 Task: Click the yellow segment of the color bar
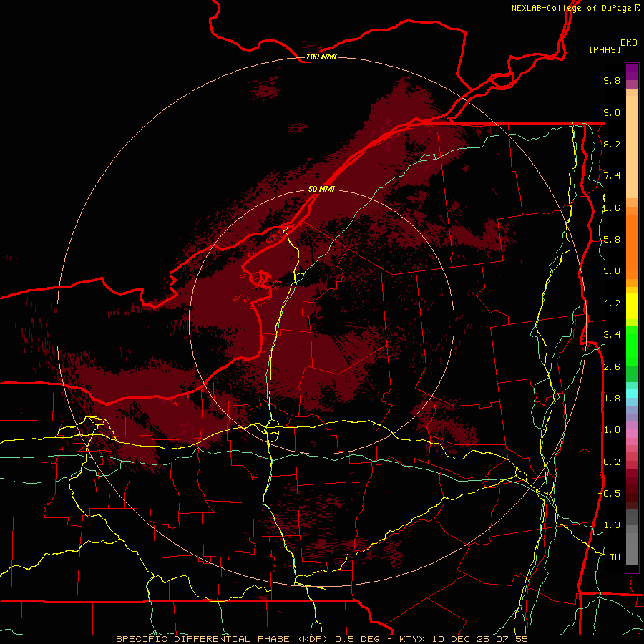[x=632, y=306]
